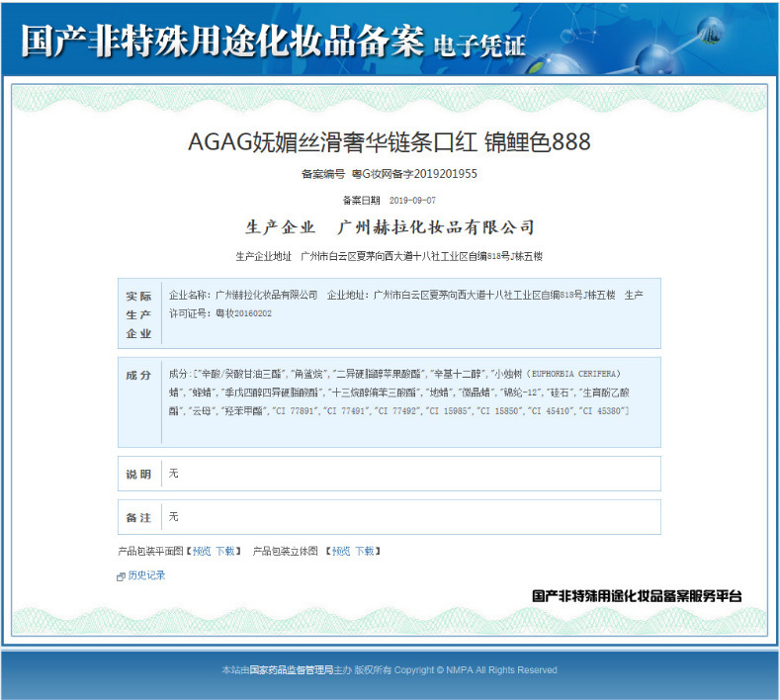Click the 备注 row label
This screenshot has height=700, width=780.
coord(138,518)
